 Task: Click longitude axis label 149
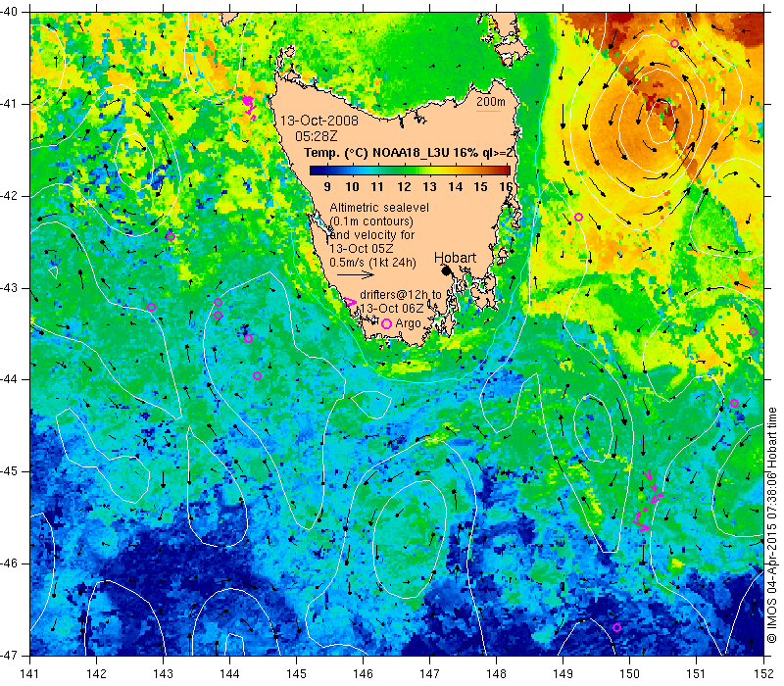tap(563, 674)
